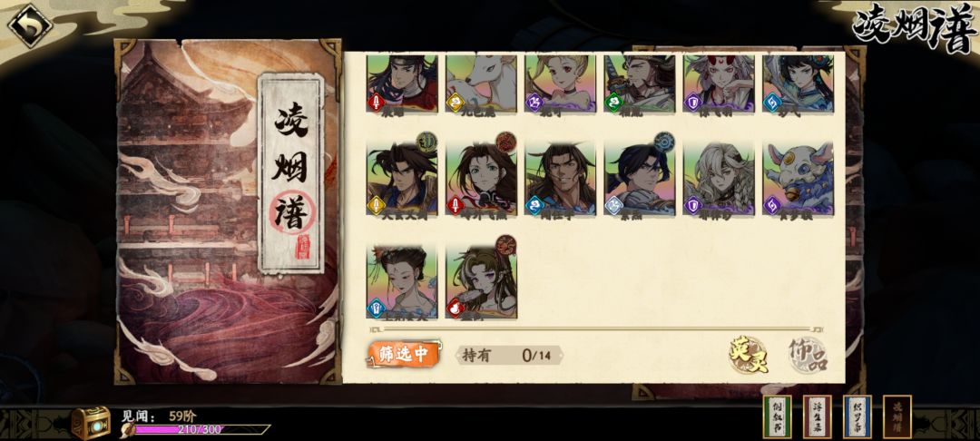Open the green-bordered book icon
This screenshot has width=980, height=441.
click(x=777, y=416)
